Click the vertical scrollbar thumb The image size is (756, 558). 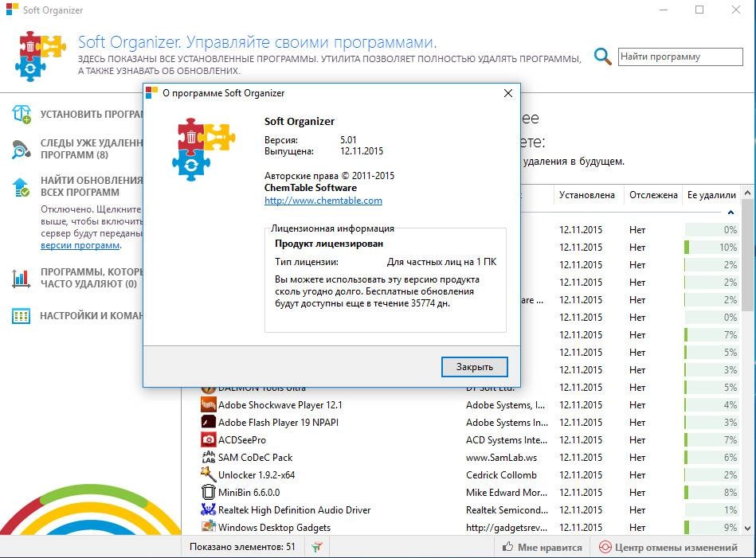(x=748, y=255)
